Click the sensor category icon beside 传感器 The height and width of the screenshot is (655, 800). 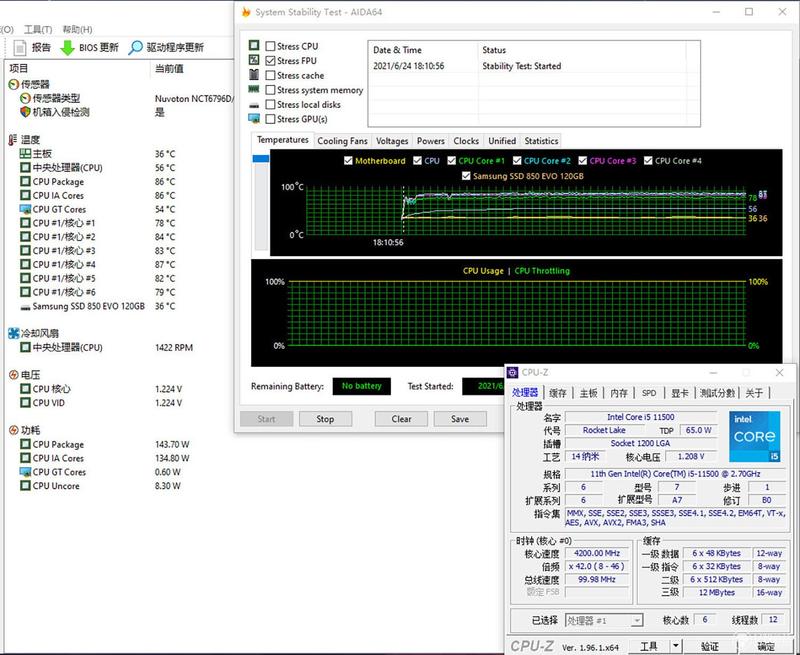pyautogui.click(x=14, y=84)
